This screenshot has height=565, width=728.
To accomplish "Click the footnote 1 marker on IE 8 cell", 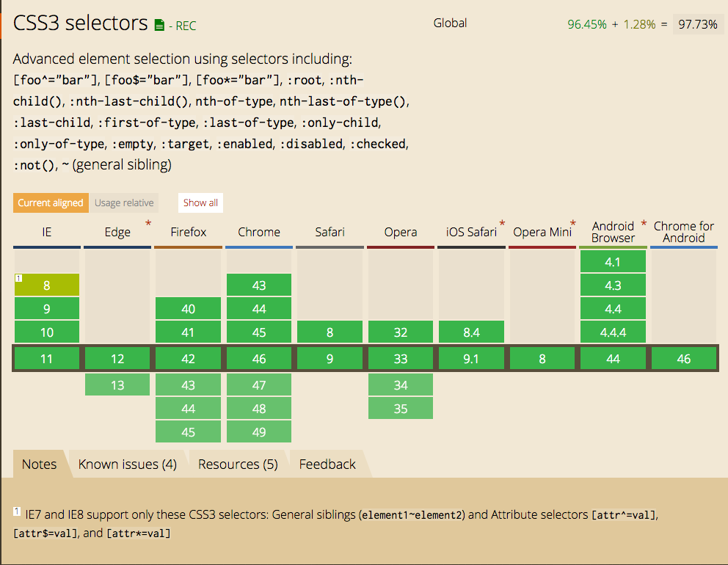I will [18, 278].
